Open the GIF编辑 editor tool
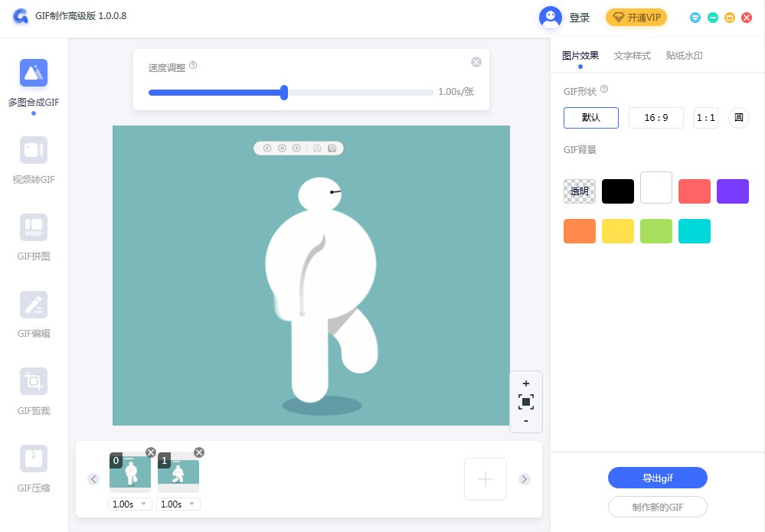765x532 pixels. 34,305
